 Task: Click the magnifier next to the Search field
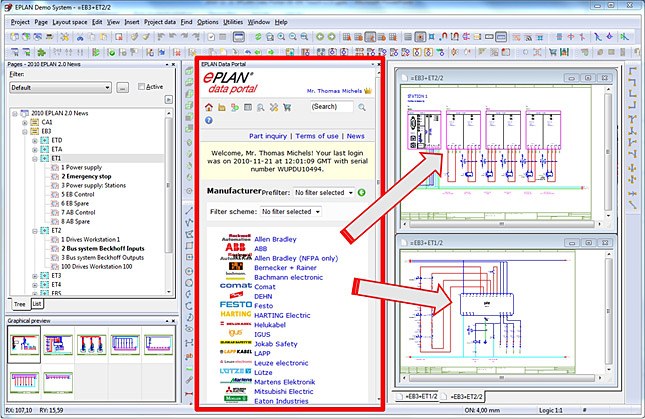click(362, 107)
